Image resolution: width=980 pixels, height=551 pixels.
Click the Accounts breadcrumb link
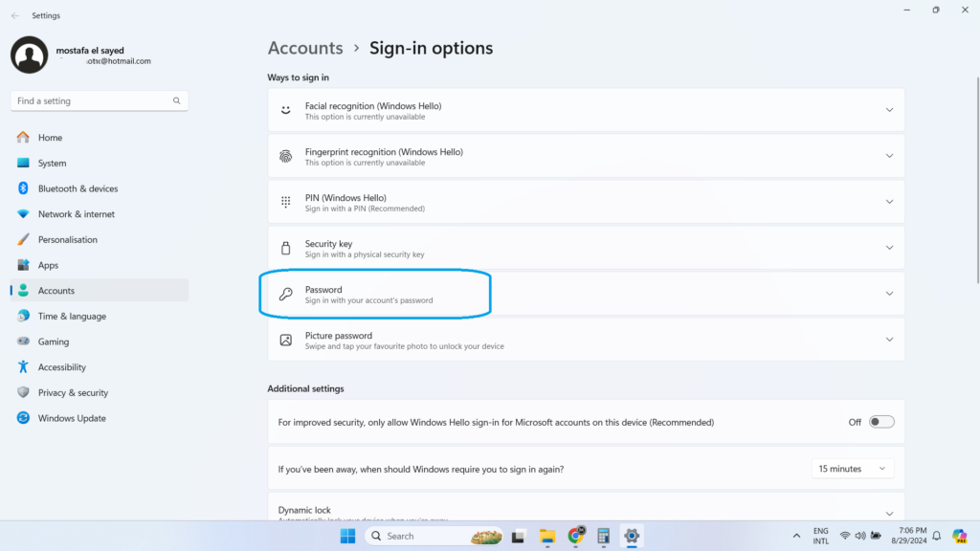coord(305,48)
